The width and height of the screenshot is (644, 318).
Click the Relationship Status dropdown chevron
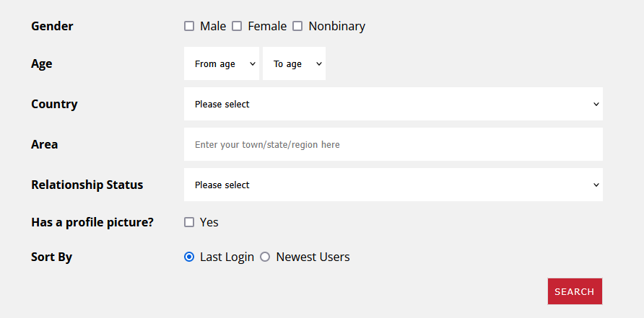(596, 185)
